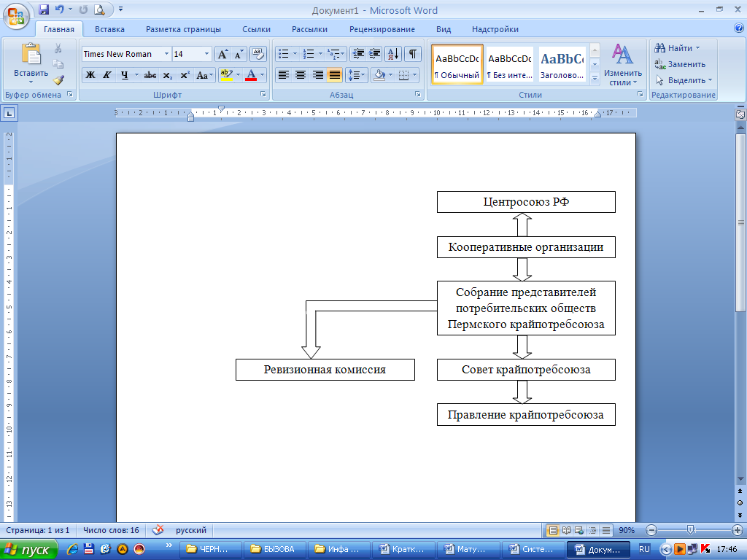Open the Вставить paste dropdown arrow
747x560 pixels.
tap(31, 82)
